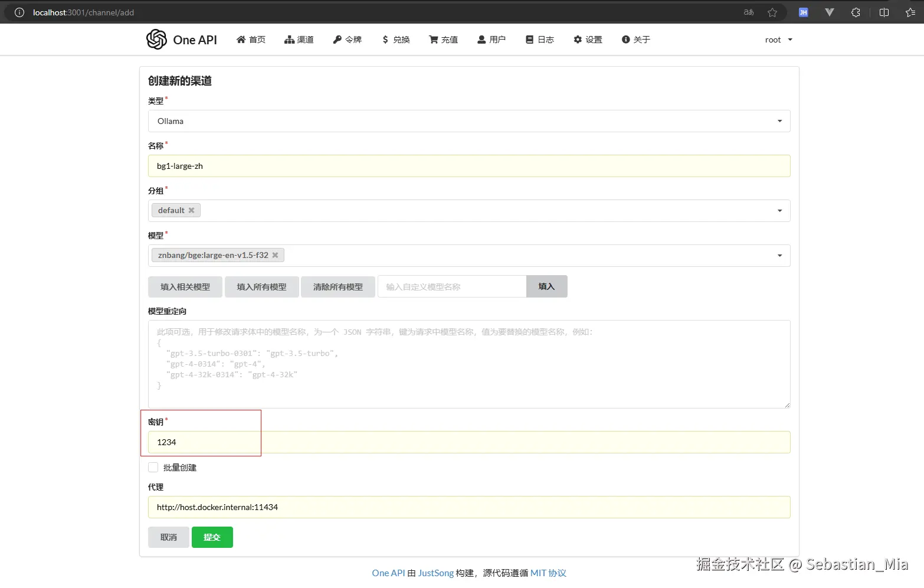Click the read aloud/translate icon
924x588 pixels.
coord(749,12)
